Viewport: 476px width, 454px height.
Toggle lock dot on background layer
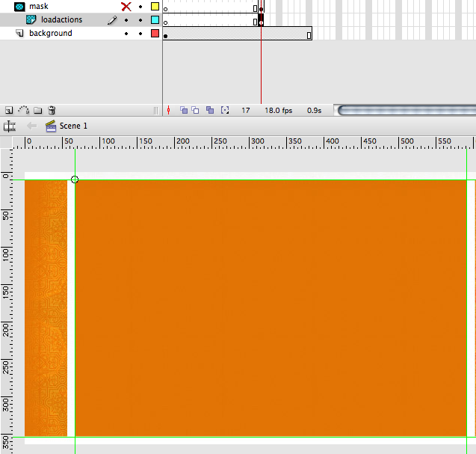[140, 34]
